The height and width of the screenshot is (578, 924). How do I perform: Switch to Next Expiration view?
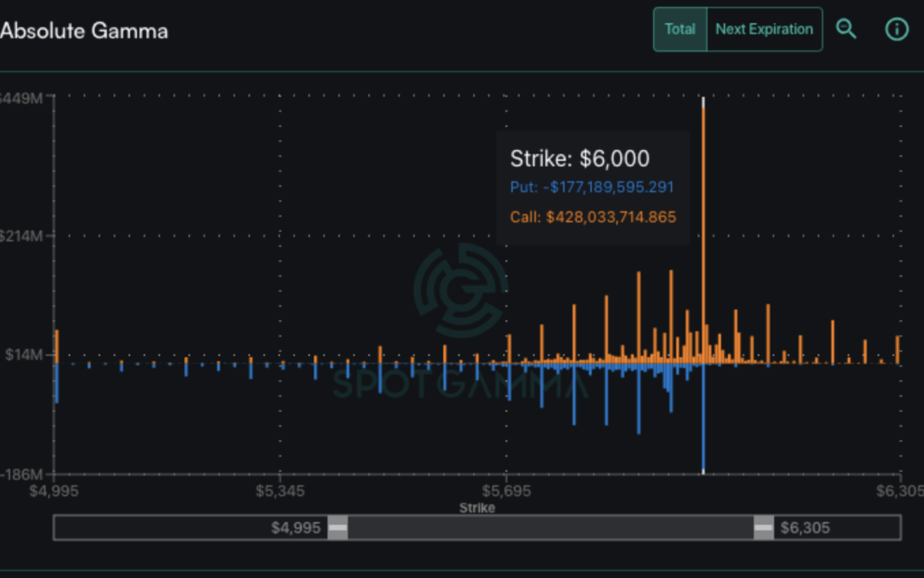point(764,29)
